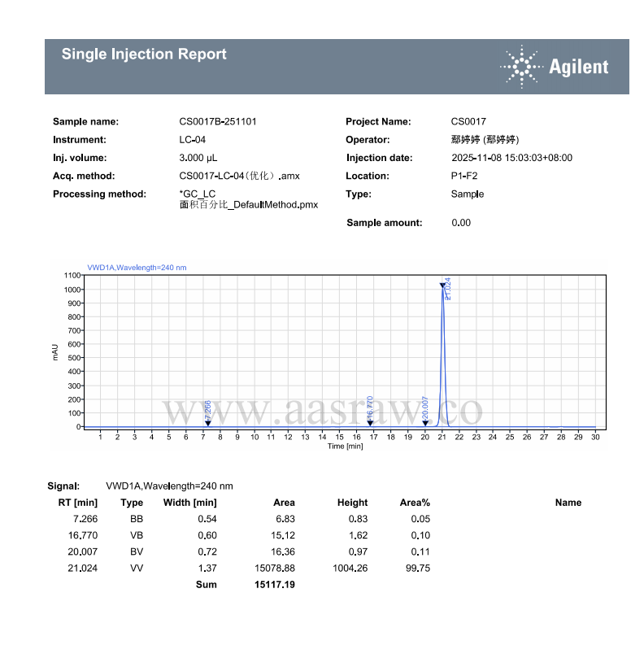Click the mAU y-axis label
This screenshot has width=644, height=667.
(x=54, y=351)
